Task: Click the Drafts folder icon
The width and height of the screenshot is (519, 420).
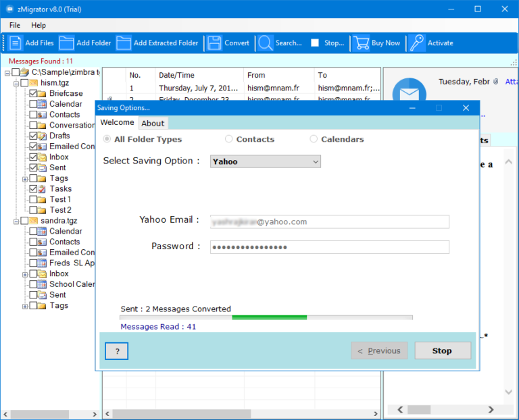Action: click(x=42, y=136)
